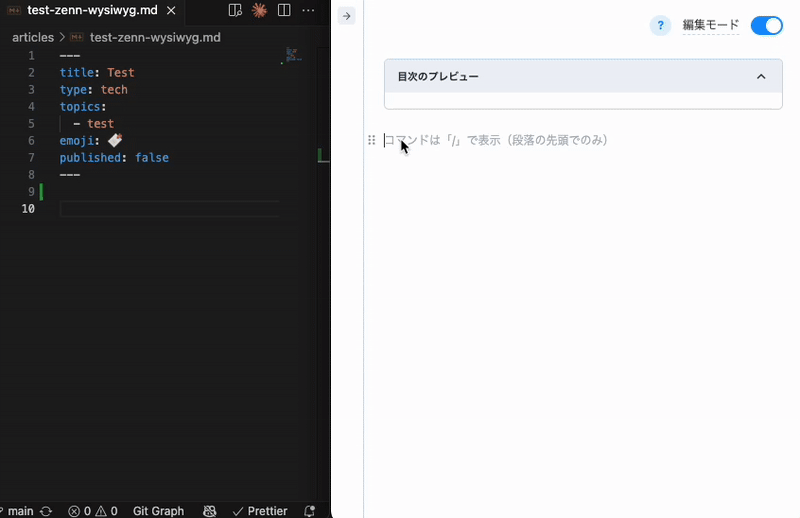
Task: Click the minimap in the code editor
Action: pos(293,55)
